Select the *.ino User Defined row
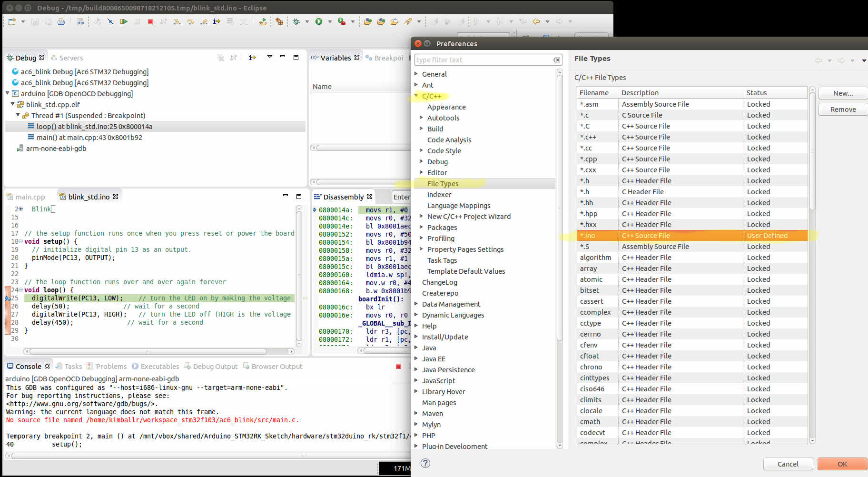This screenshot has height=477, width=868. click(x=692, y=235)
